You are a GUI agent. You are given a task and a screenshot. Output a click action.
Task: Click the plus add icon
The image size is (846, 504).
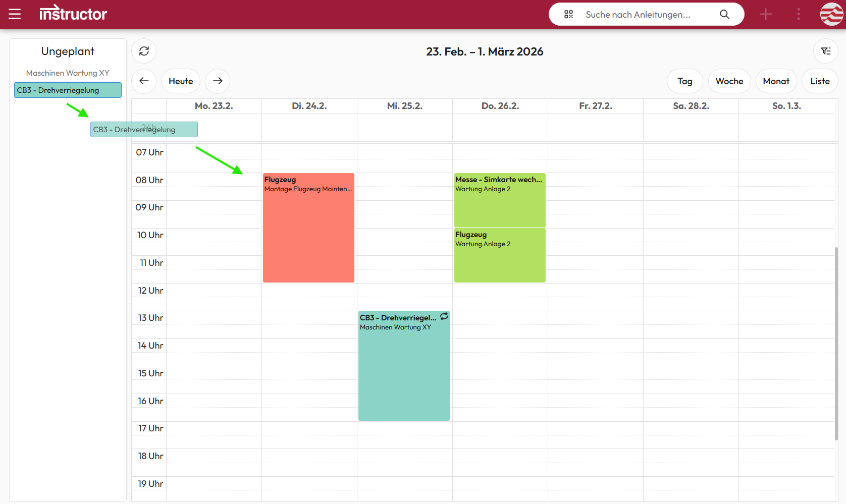766,14
